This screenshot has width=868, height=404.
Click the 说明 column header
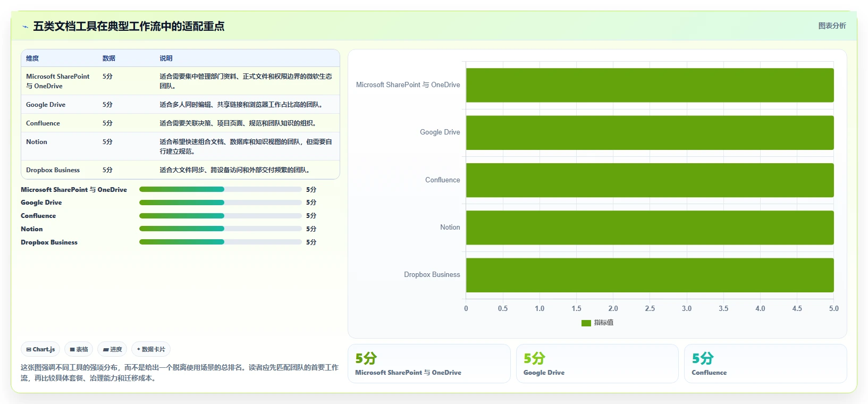point(166,58)
